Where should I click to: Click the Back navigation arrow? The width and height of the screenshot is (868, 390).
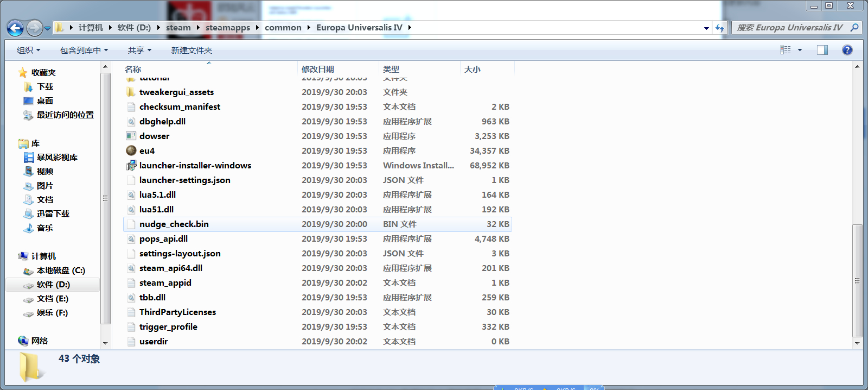[15, 28]
